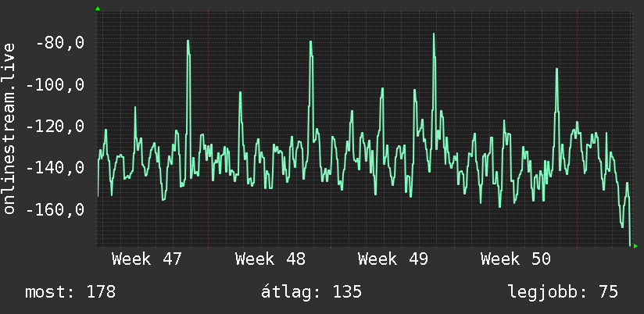Click the Week 47 axis label

pos(147,259)
